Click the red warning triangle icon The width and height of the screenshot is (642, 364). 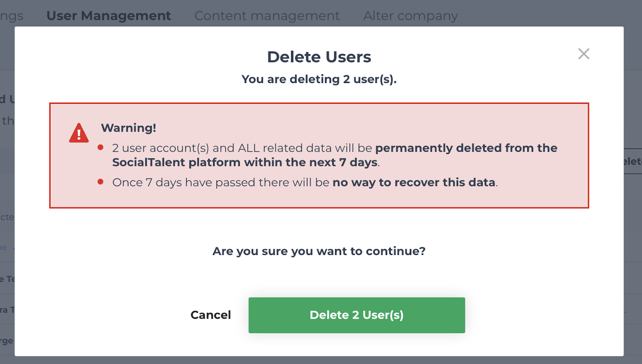[79, 133]
